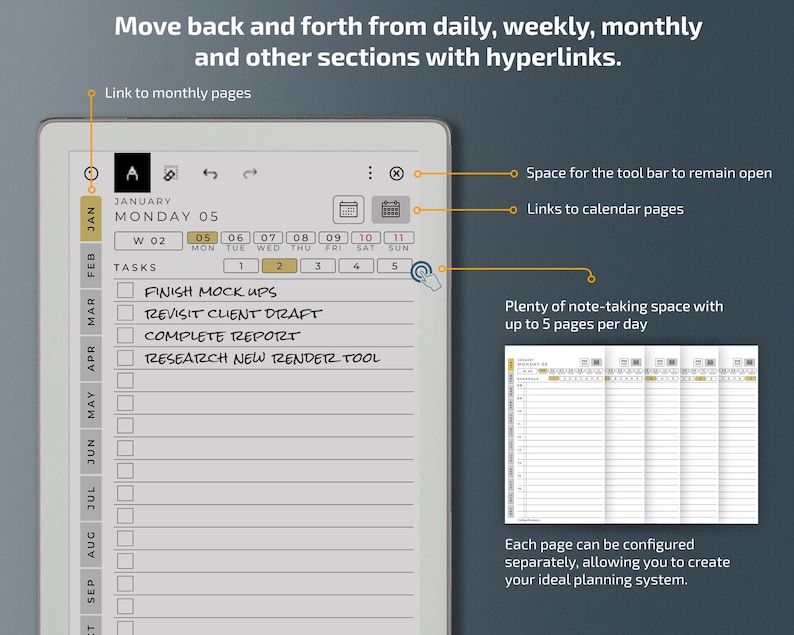
Task: Go to JUL monthly tab
Action: click(x=91, y=498)
